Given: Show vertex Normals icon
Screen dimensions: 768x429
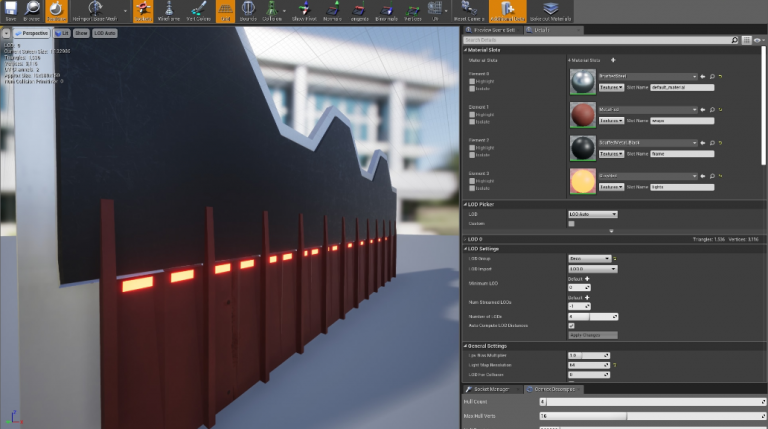Looking at the screenshot, I should pyautogui.click(x=332, y=11).
